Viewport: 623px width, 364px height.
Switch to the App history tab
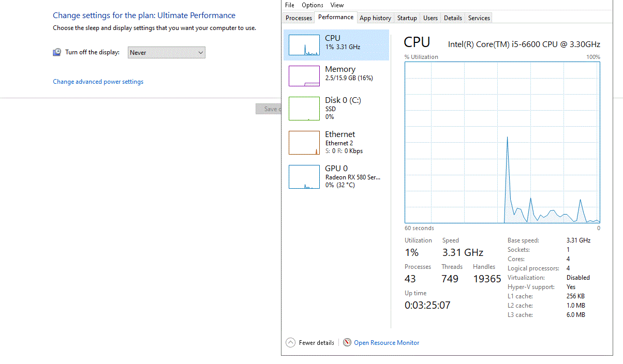coord(375,18)
